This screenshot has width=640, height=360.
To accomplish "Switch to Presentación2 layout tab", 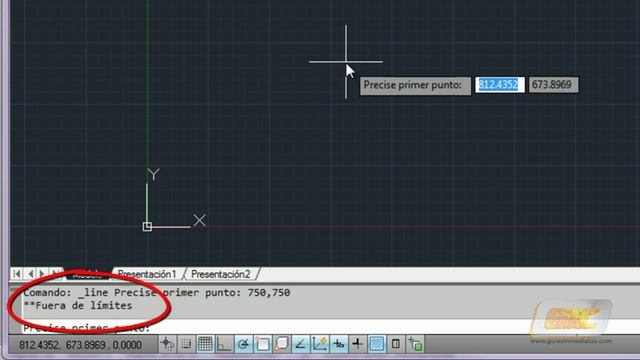I will 220,274.
